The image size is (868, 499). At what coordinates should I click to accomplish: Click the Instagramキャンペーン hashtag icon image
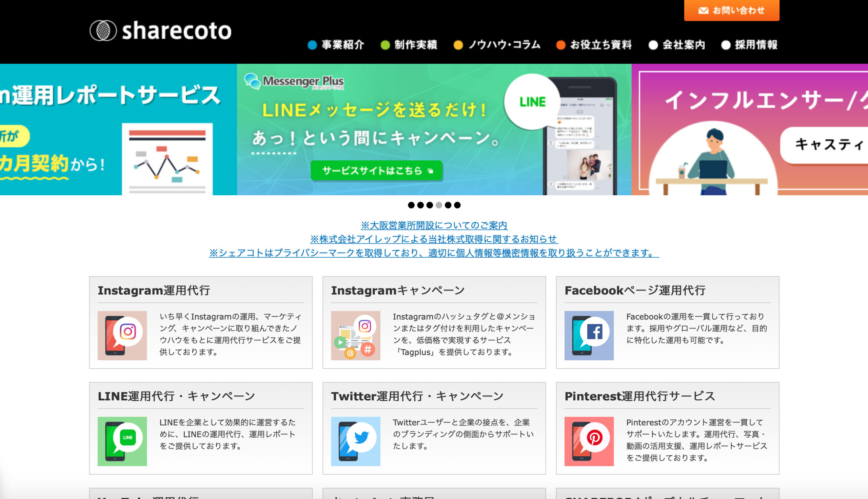(x=355, y=336)
